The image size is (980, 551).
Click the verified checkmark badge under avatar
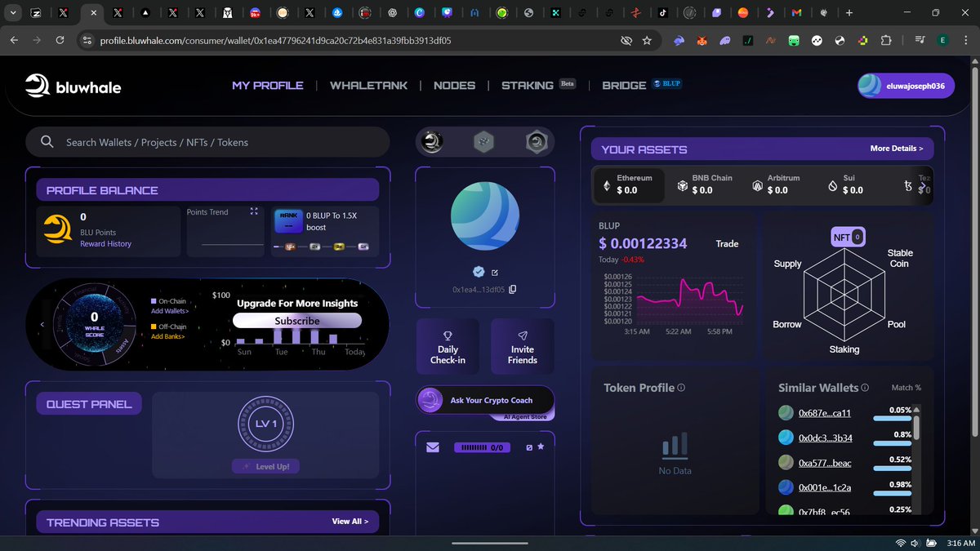[x=479, y=272]
